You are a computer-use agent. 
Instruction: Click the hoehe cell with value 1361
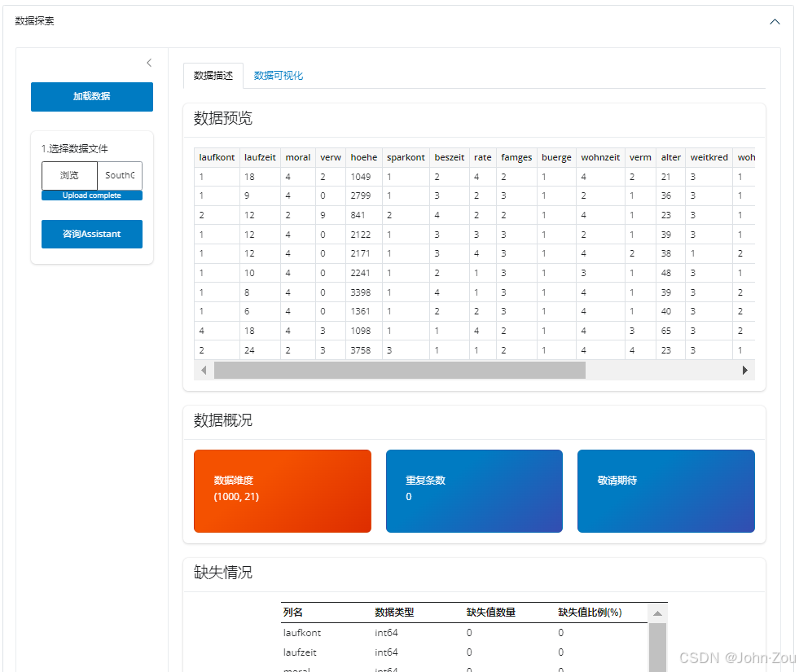point(364,311)
